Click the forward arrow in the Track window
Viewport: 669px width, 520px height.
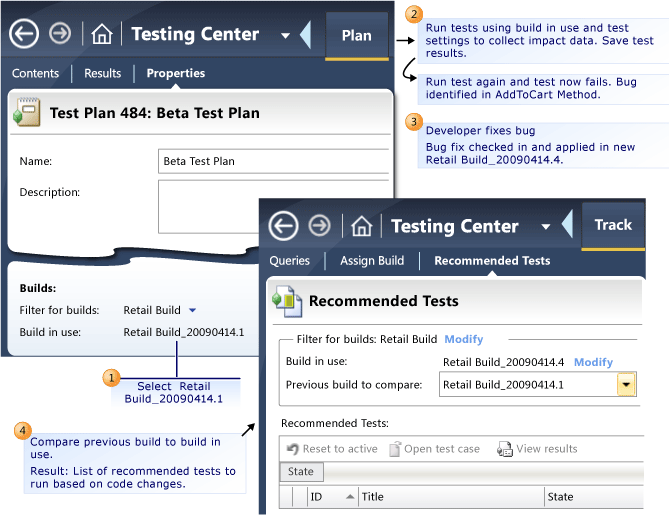tap(320, 225)
